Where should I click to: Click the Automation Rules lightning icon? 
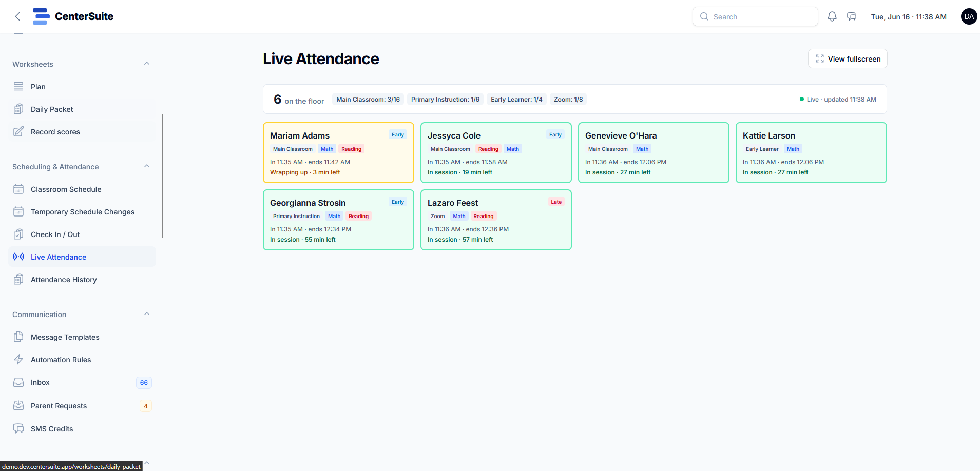click(18, 359)
